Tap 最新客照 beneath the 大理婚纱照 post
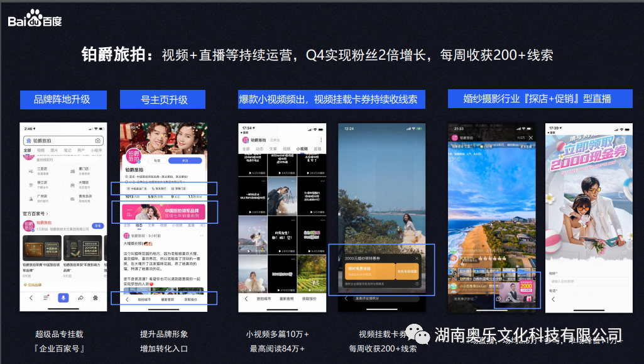The image size is (644, 364). click(167, 299)
